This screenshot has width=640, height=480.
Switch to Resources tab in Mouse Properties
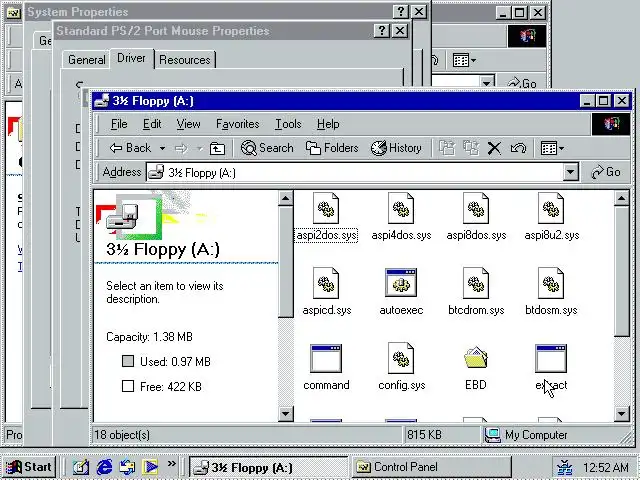pyautogui.click(x=185, y=60)
